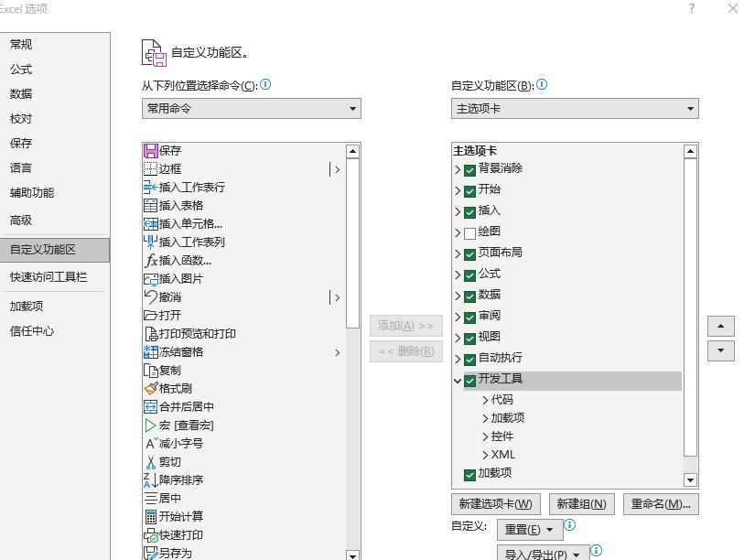Image resolution: width=744 pixels, height=560 pixels.
Task: Click the 复制 copy icon
Action: click(150, 371)
